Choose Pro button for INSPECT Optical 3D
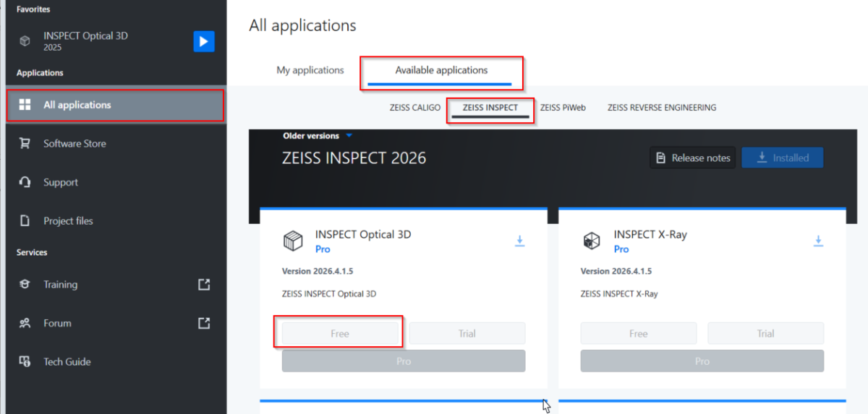This screenshot has height=414, width=868. click(x=404, y=361)
